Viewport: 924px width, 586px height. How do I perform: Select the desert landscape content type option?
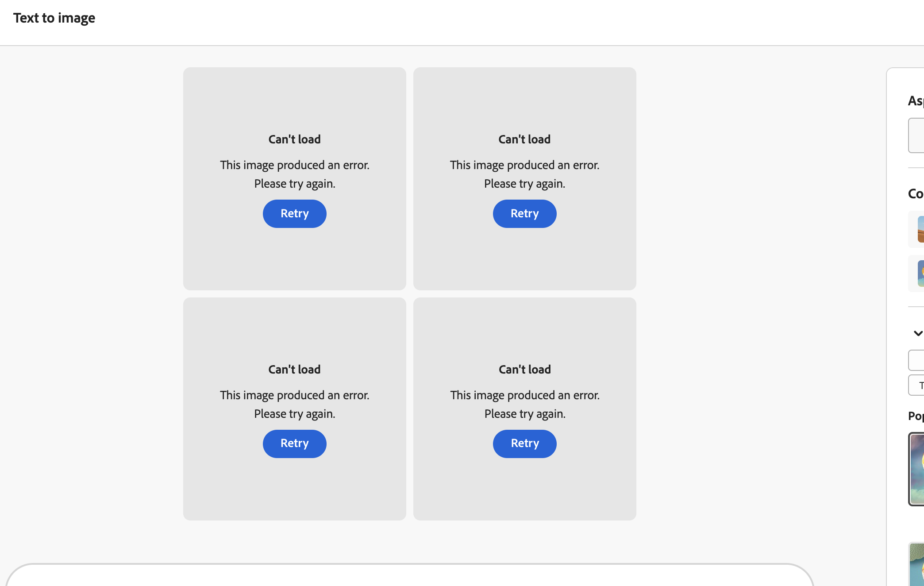(920, 229)
